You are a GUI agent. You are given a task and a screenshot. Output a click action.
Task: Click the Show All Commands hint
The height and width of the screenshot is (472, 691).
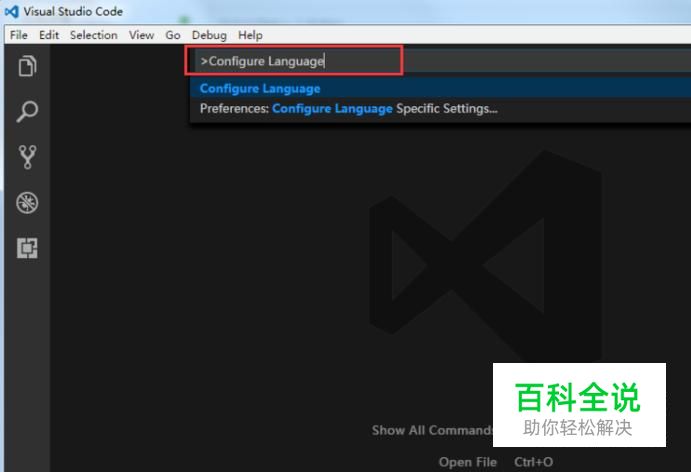(x=432, y=430)
